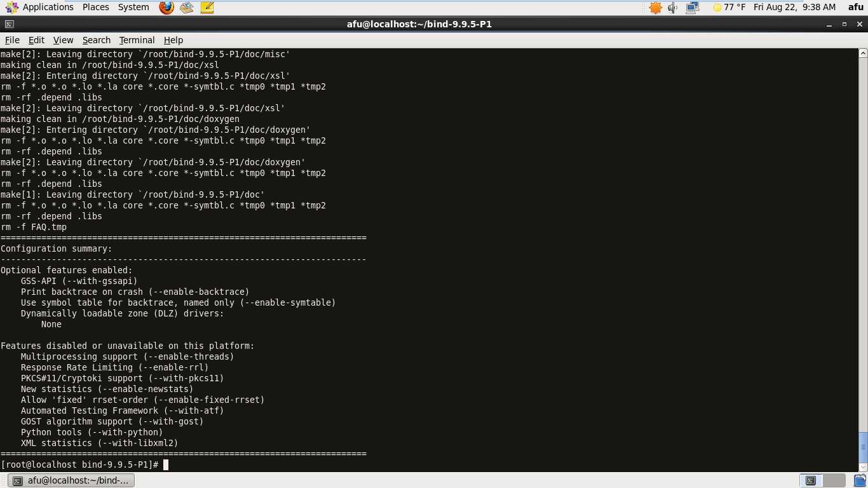
Task: Click the terminal scrollbar up arrow
Action: (863, 54)
